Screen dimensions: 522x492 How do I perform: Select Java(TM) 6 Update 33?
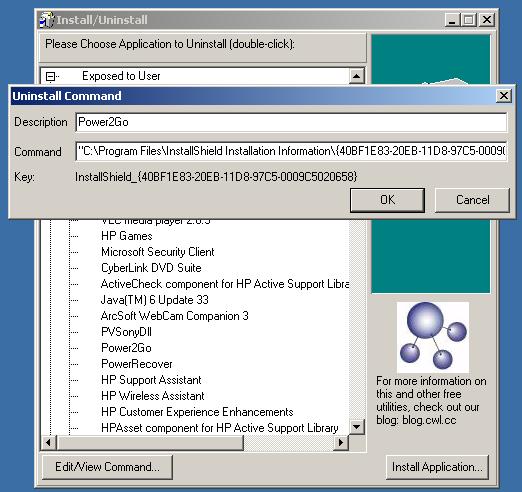pos(155,300)
